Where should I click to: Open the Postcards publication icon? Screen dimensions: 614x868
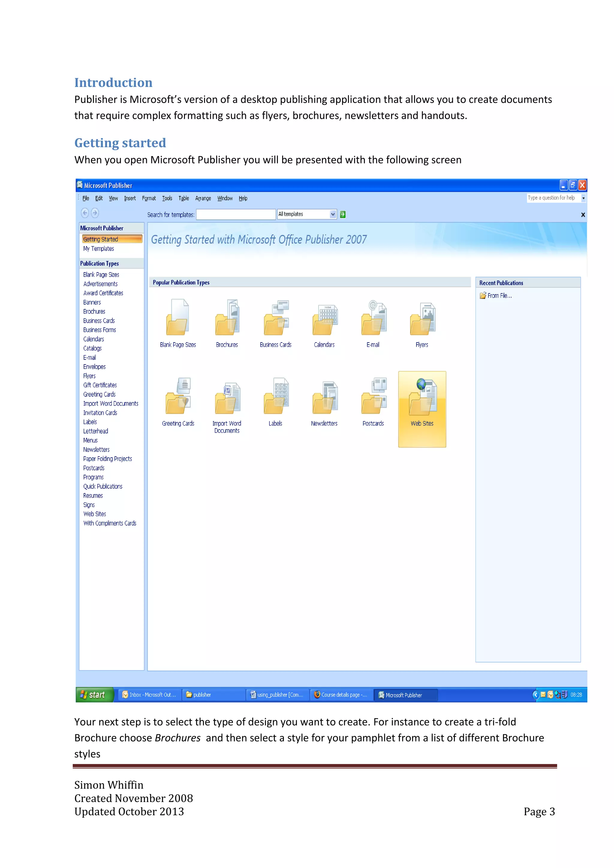373,396
